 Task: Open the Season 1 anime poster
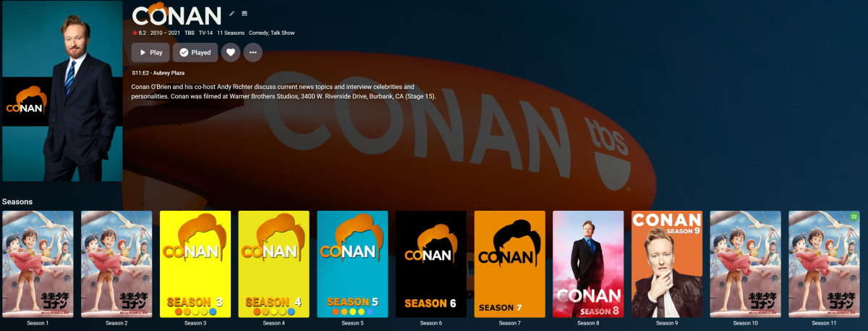click(38, 264)
